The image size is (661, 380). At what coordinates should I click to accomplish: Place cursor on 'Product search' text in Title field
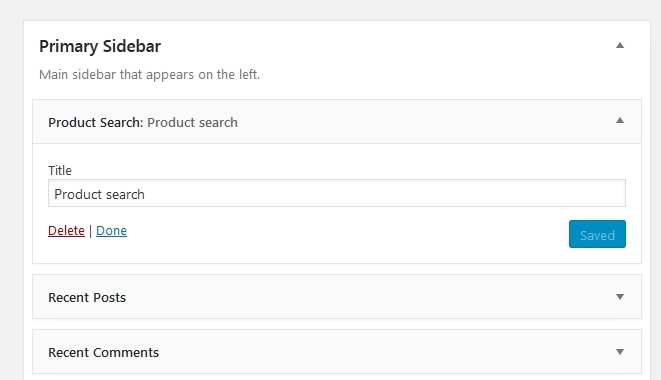pyautogui.click(x=99, y=194)
